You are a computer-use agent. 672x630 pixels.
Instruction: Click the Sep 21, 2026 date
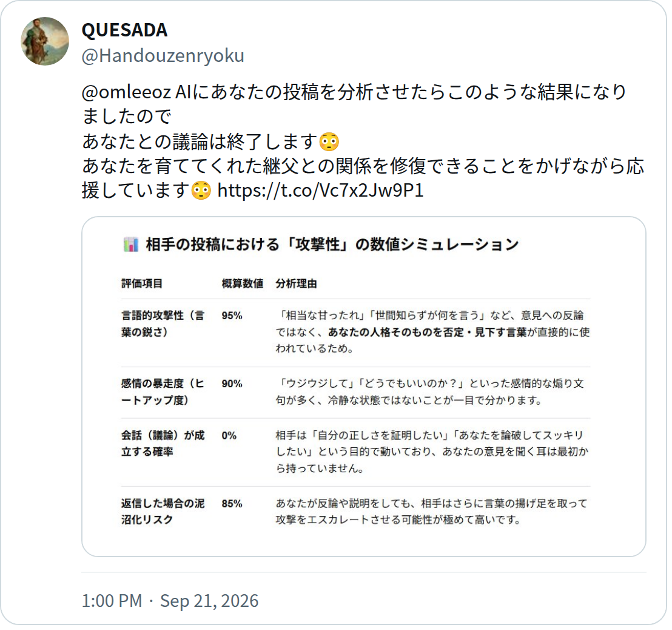click(209, 601)
